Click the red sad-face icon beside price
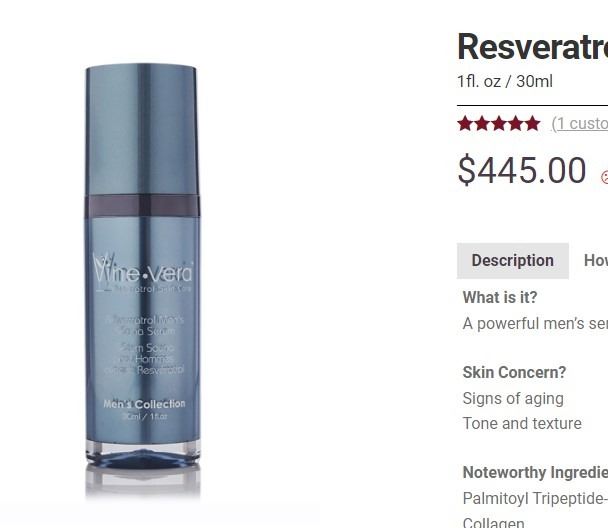This screenshot has width=608, height=528. click(605, 177)
